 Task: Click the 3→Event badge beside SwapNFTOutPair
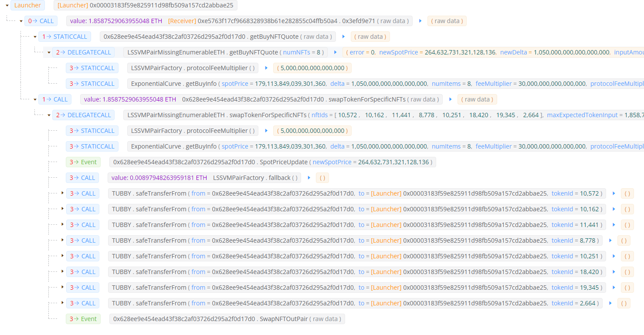pyautogui.click(x=83, y=319)
